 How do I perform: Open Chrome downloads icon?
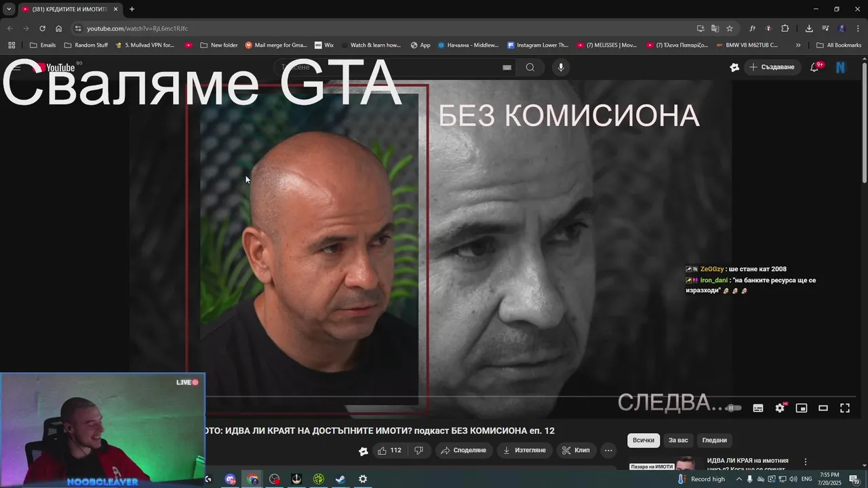click(809, 28)
